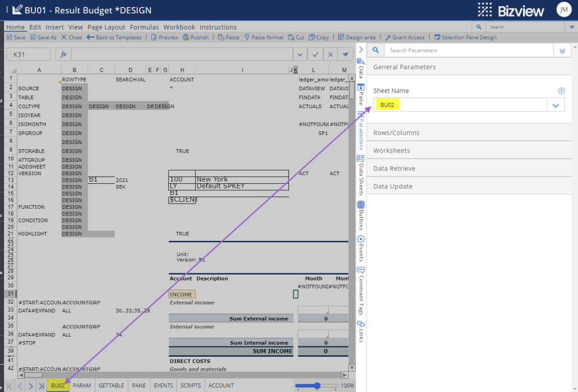Click Sheet Name help question icon

tap(561, 91)
